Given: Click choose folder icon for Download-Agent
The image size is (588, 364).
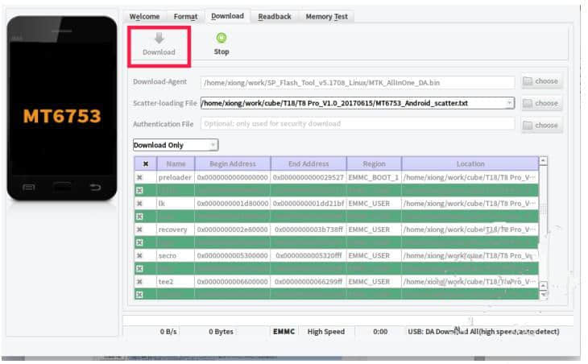Looking at the screenshot, I should (x=528, y=81).
